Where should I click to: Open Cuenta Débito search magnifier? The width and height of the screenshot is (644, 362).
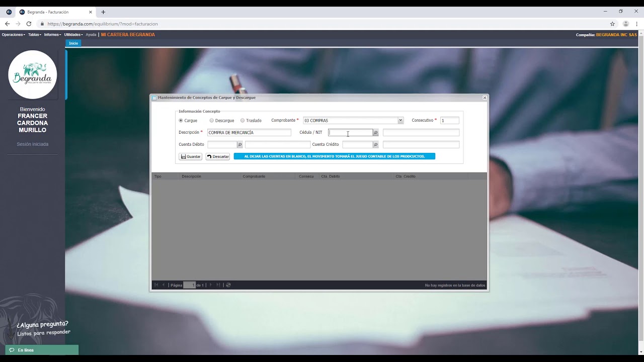240,145
